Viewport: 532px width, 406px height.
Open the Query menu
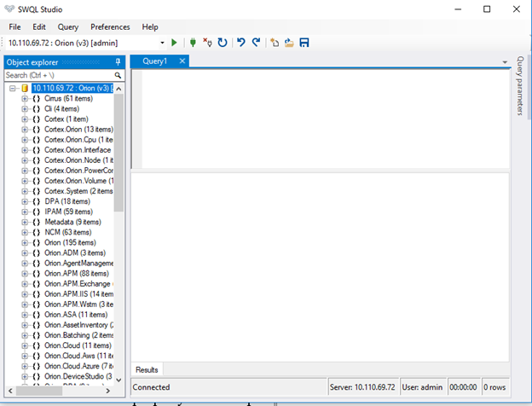pyautogui.click(x=68, y=26)
